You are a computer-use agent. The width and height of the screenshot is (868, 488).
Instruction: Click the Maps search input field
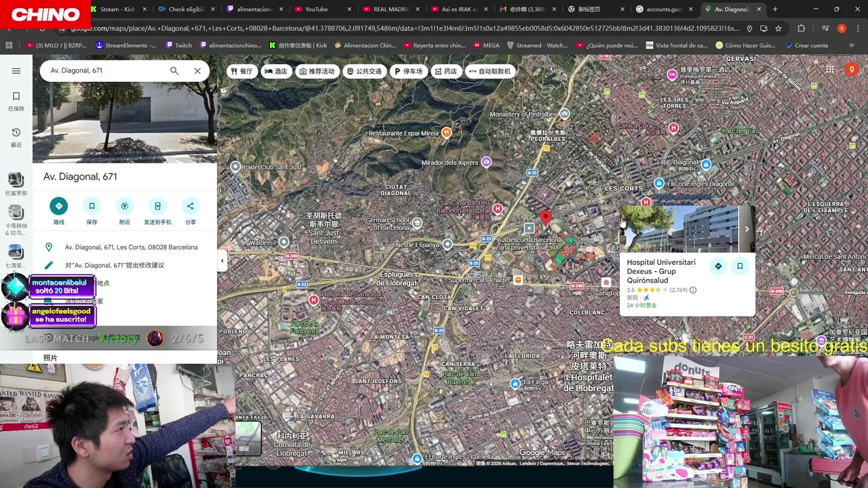pos(105,70)
